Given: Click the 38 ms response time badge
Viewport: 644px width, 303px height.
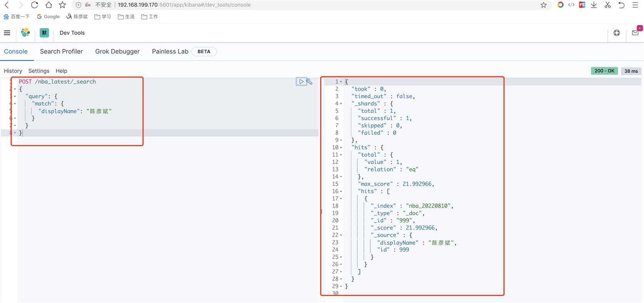Looking at the screenshot, I should pos(631,71).
